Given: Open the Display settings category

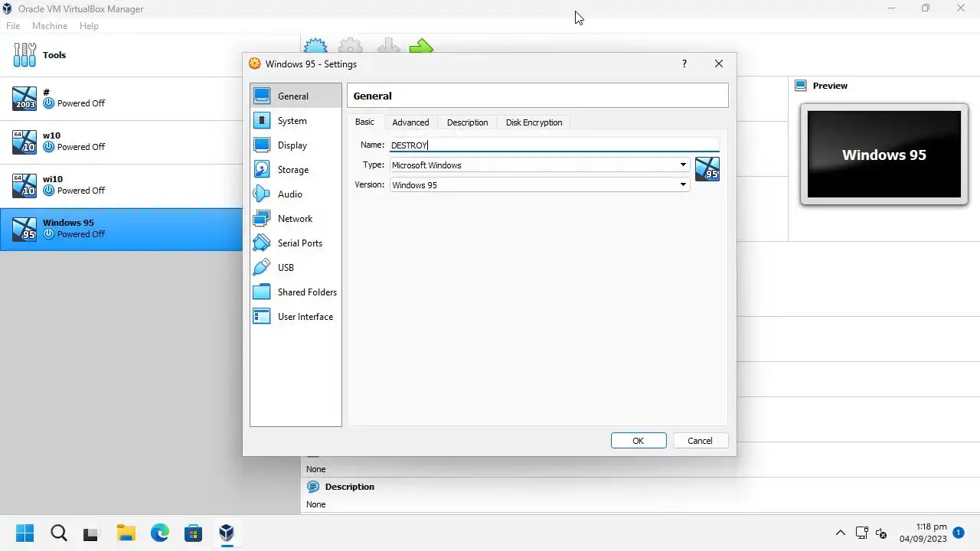Looking at the screenshot, I should 296,145.
